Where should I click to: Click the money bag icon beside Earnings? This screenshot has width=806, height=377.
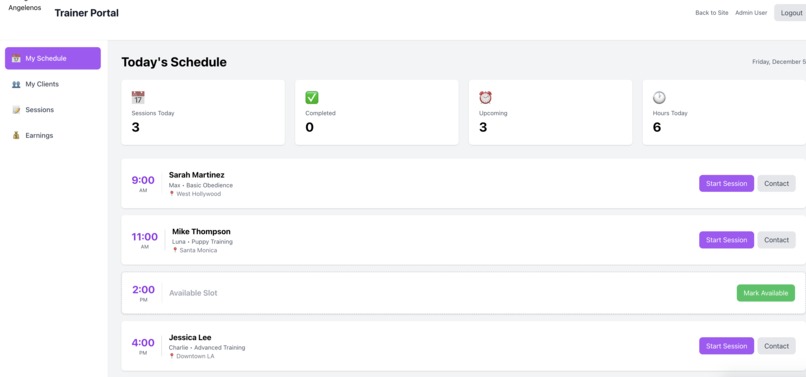[16, 135]
